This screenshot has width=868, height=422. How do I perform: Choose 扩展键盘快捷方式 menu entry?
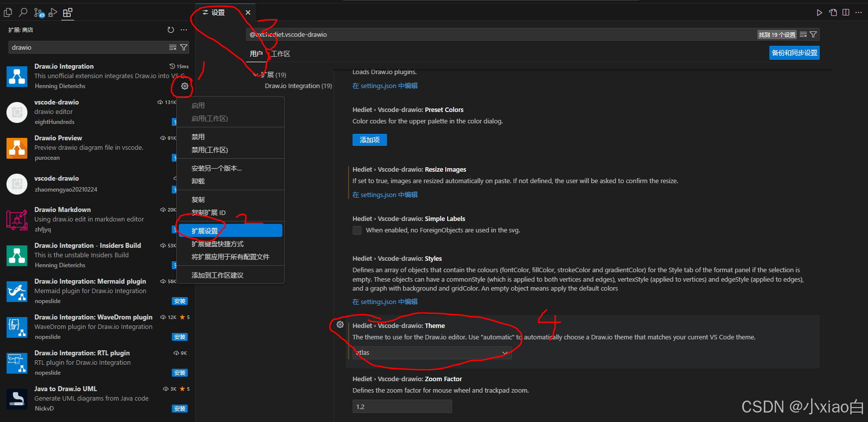(x=231, y=244)
